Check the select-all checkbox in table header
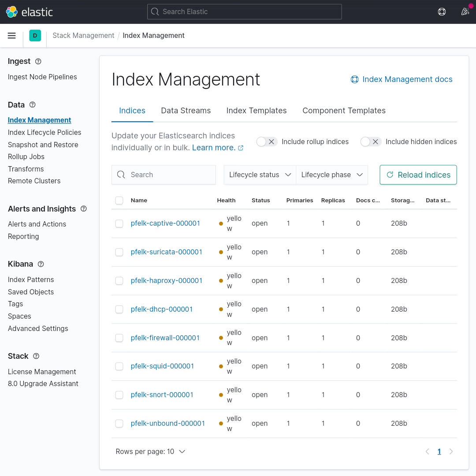Viewport: 476px width, 476px height. (x=119, y=201)
